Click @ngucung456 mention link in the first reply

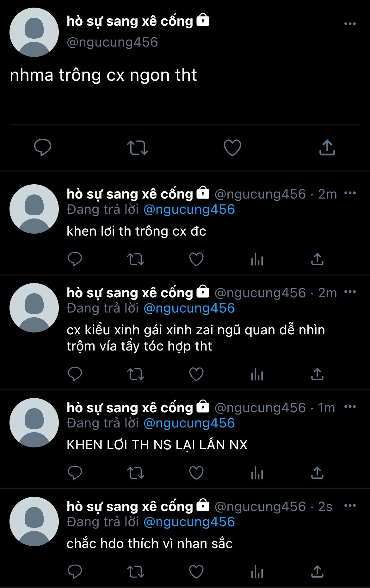(x=189, y=210)
